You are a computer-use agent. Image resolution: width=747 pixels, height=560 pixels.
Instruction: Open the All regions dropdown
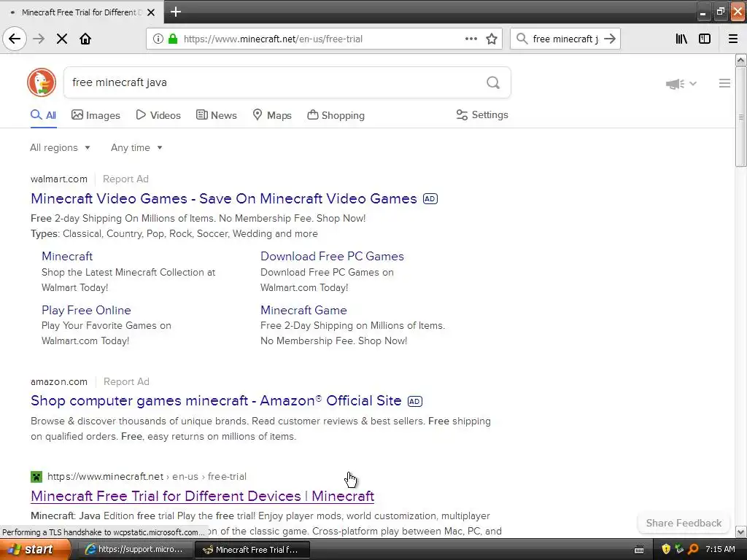click(x=60, y=147)
